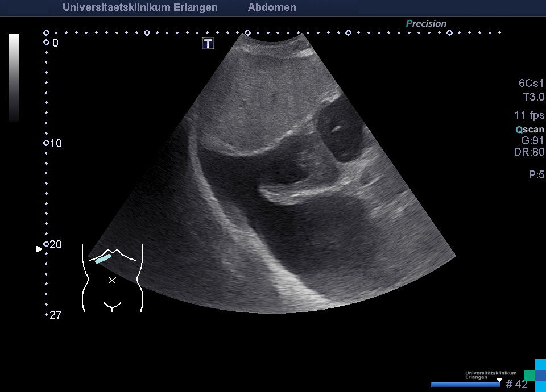Open the DR:80 dynamic range setting
Screen dimensions: 546x392
click(529, 152)
